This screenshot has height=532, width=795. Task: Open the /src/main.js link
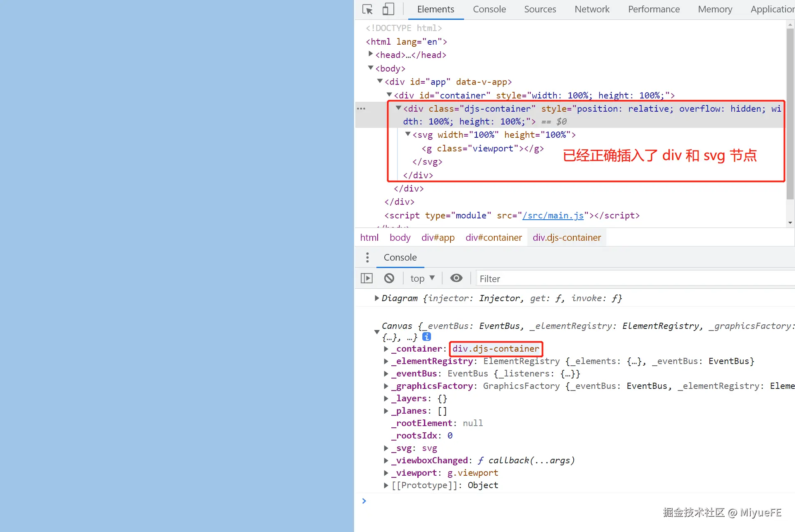553,216
